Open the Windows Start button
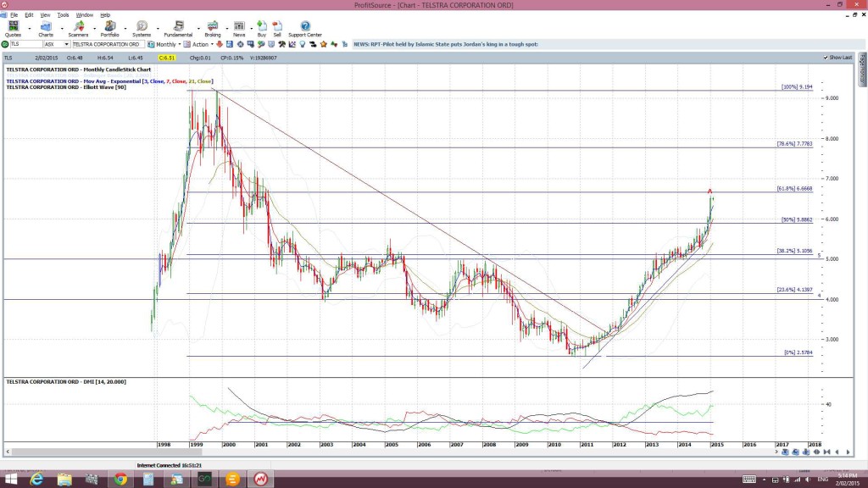The height and width of the screenshot is (488, 868). coord(10,480)
